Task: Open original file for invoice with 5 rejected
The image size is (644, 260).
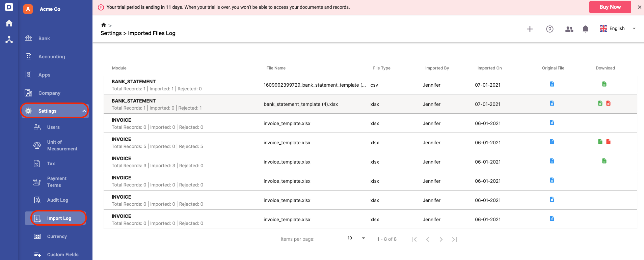Action: click(x=552, y=142)
